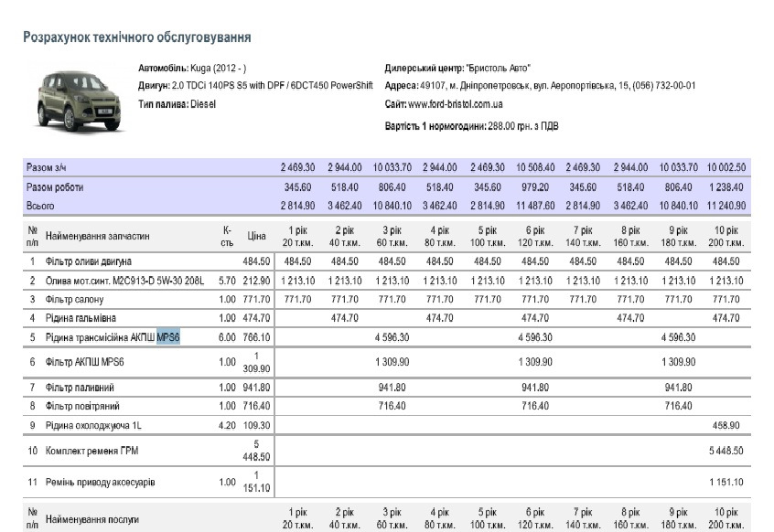Click the '5 рік 100 т.км.' services header
Screen dimensions: 774x532
click(488, 518)
